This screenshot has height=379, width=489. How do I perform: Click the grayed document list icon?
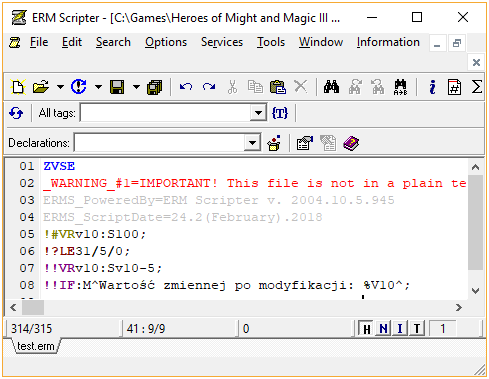(x=328, y=143)
